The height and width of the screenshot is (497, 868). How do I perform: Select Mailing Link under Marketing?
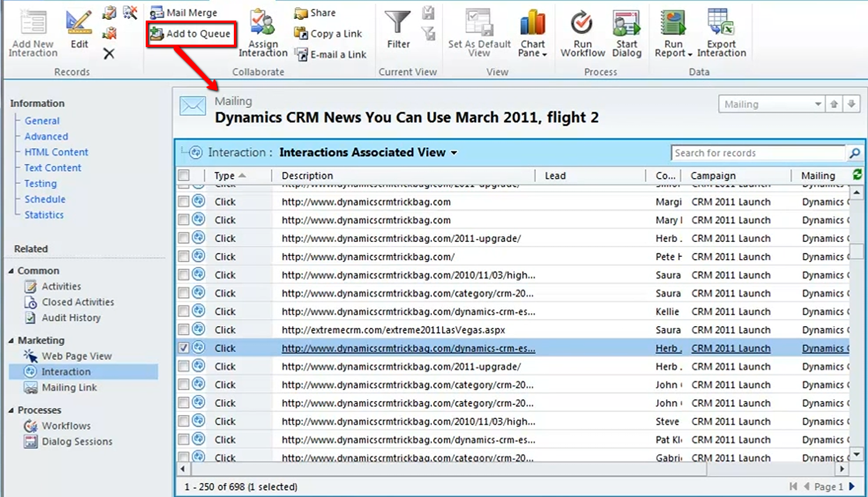pyautogui.click(x=61, y=388)
